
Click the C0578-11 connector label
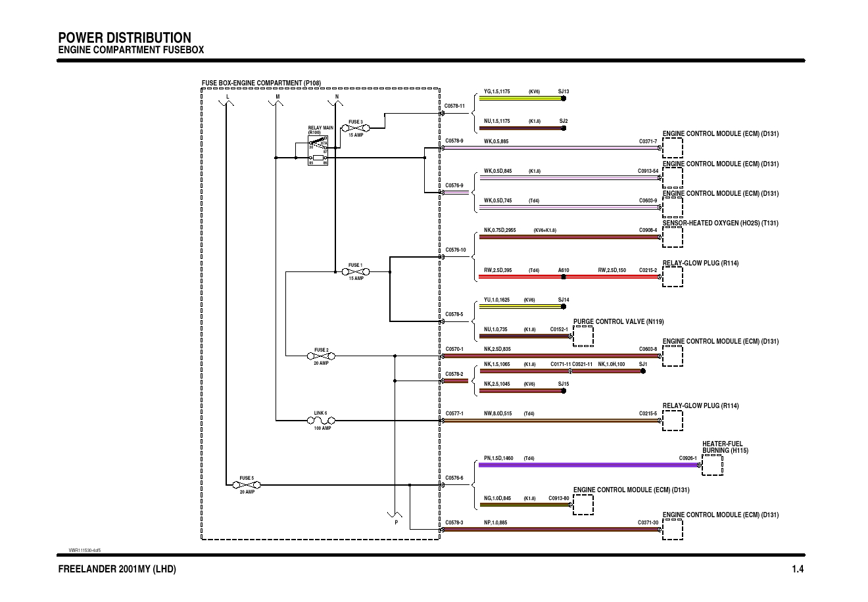click(x=454, y=106)
